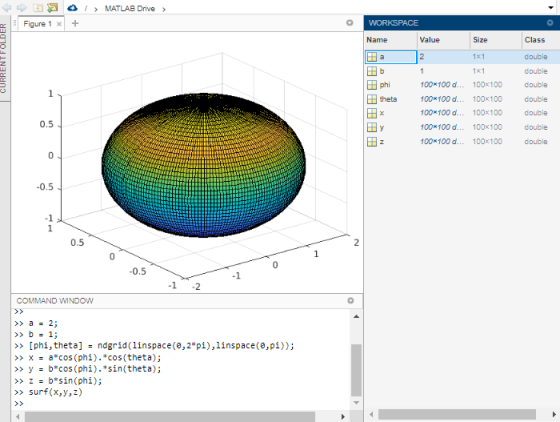Click Command Window horizontal scrollbar thumb
Viewport: 560px width, 422px height.
[x=170, y=416]
